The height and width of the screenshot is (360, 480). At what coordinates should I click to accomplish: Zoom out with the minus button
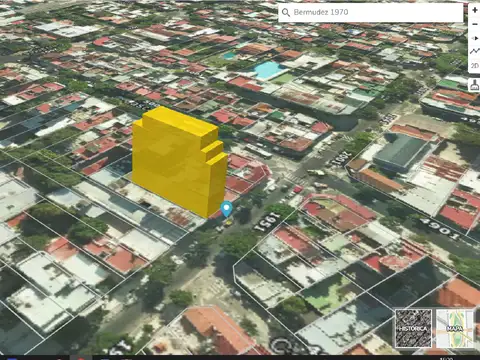[x=474, y=24]
